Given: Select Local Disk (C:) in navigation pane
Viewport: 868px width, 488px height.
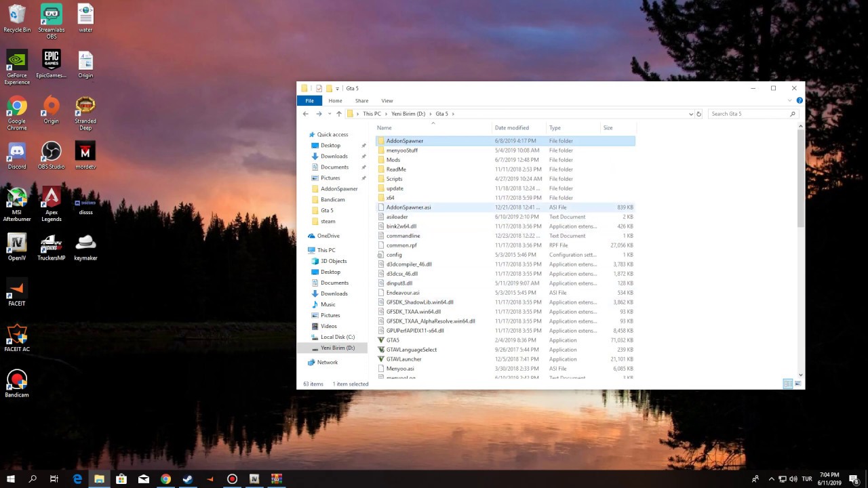Looking at the screenshot, I should 337,337.
